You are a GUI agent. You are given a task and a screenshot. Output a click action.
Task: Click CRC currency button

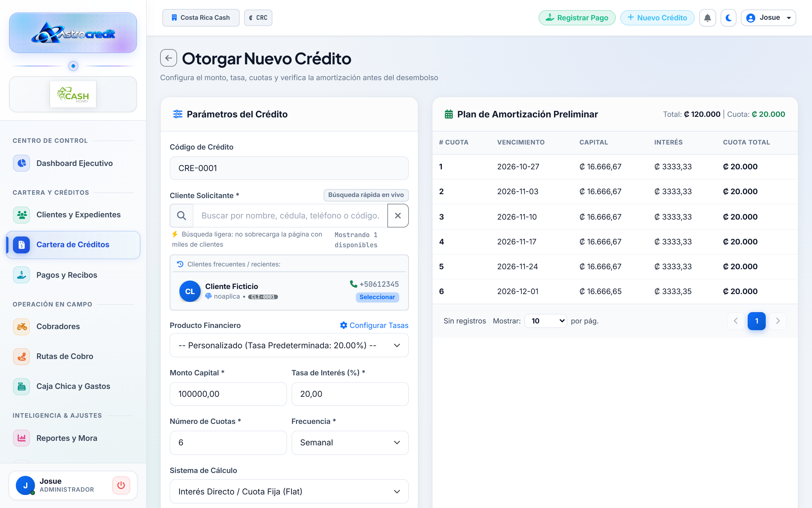[258, 18]
